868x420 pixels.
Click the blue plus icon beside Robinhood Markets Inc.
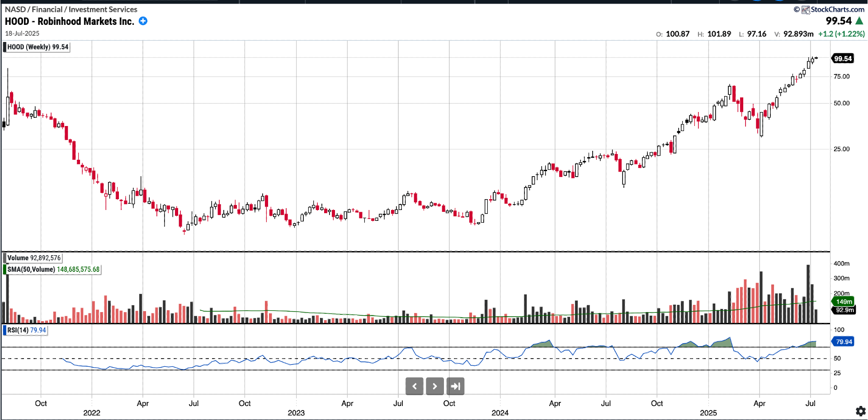click(143, 21)
